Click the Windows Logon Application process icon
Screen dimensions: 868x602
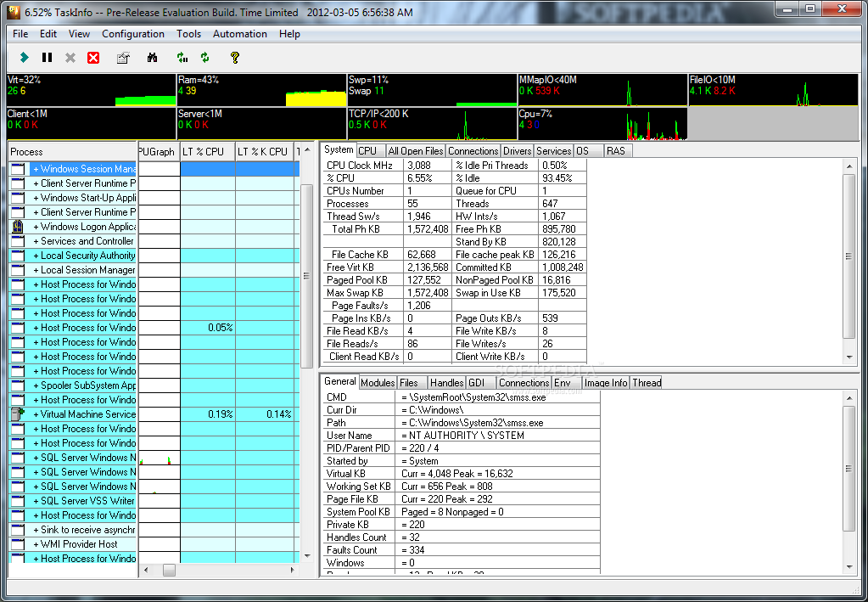pyautogui.click(x=18, y=227)
